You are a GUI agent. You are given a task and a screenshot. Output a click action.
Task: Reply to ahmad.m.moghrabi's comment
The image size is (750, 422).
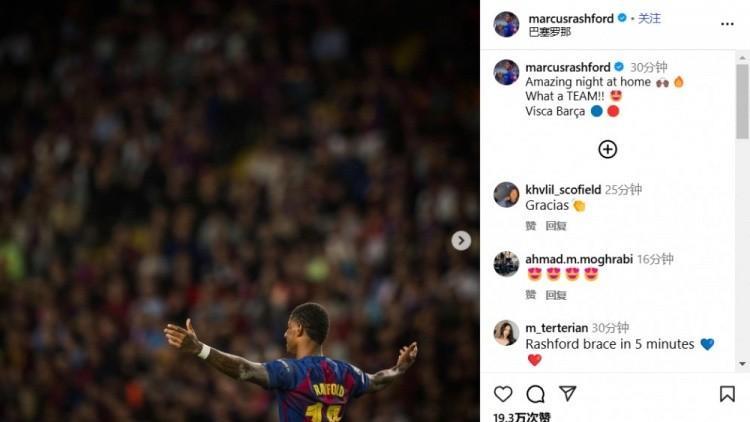pyautogui.click(x=556, y=295)
